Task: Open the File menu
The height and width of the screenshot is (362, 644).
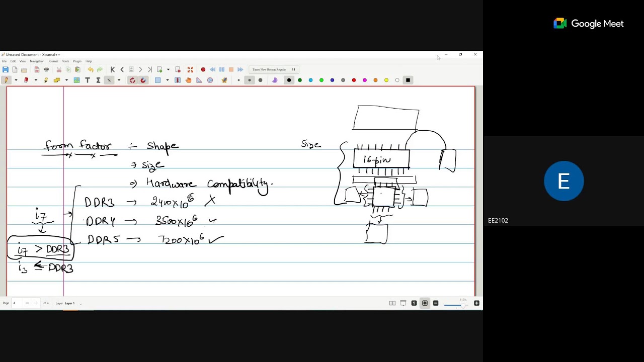Action: click(x=5, y=61)
